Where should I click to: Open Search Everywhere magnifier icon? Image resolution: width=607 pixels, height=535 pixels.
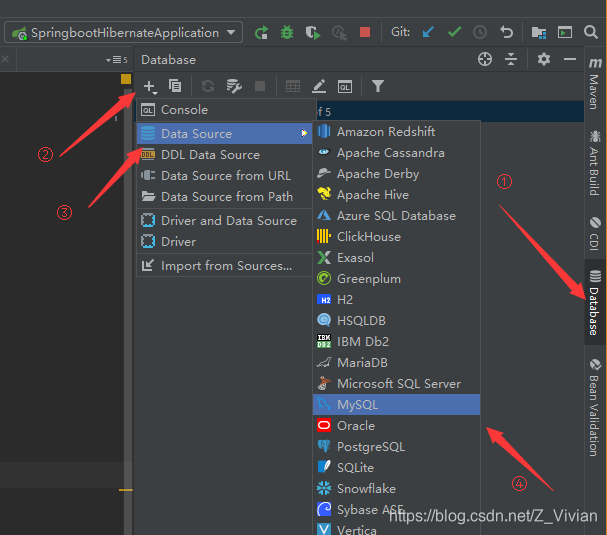tap(591, 32)
